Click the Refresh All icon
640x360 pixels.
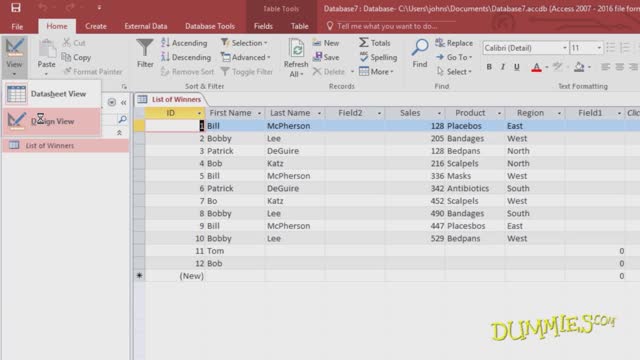296,49
